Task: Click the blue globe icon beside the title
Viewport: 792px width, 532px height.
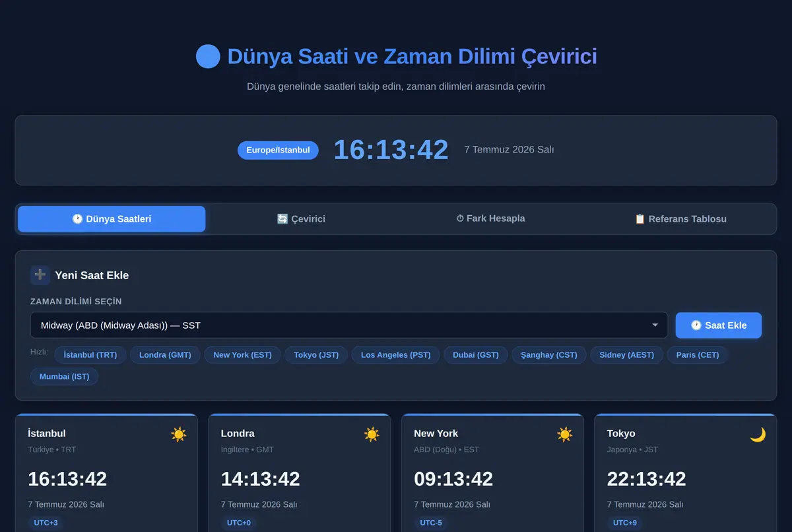Action: pos(208,57)
